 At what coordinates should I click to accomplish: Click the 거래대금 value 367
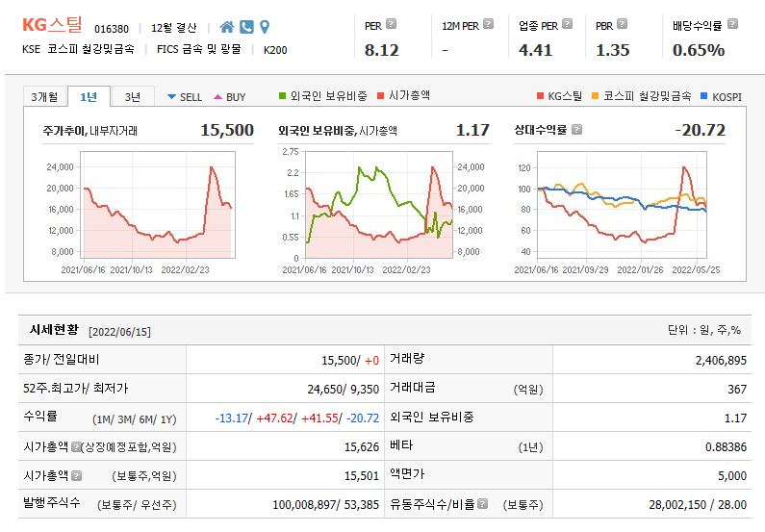click(737, 389)
